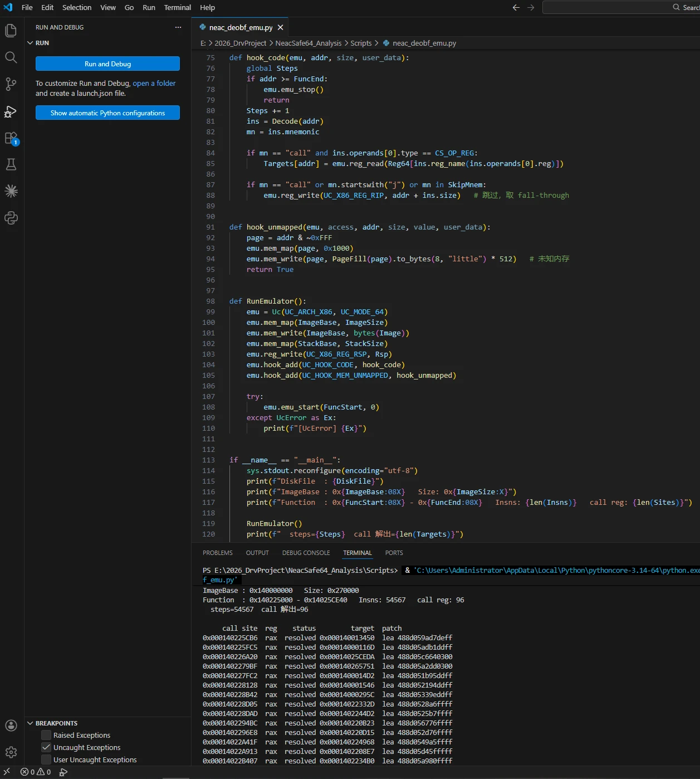Switch to the DEBUG CONSOLE panel tab
The image size is (700, 779).
[306, 553]
